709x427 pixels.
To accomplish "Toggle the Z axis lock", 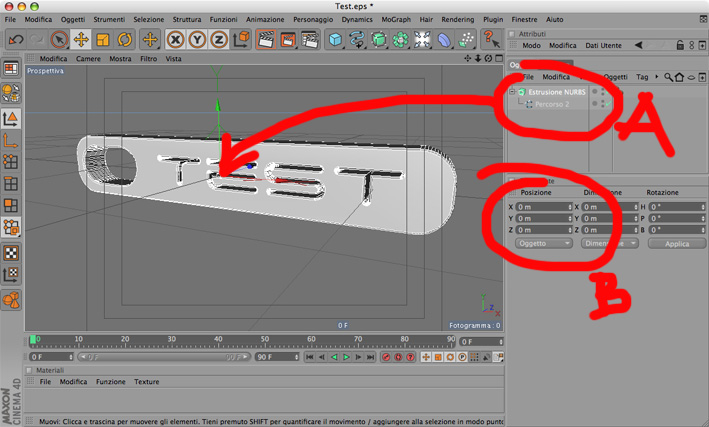I will (219, 40).
